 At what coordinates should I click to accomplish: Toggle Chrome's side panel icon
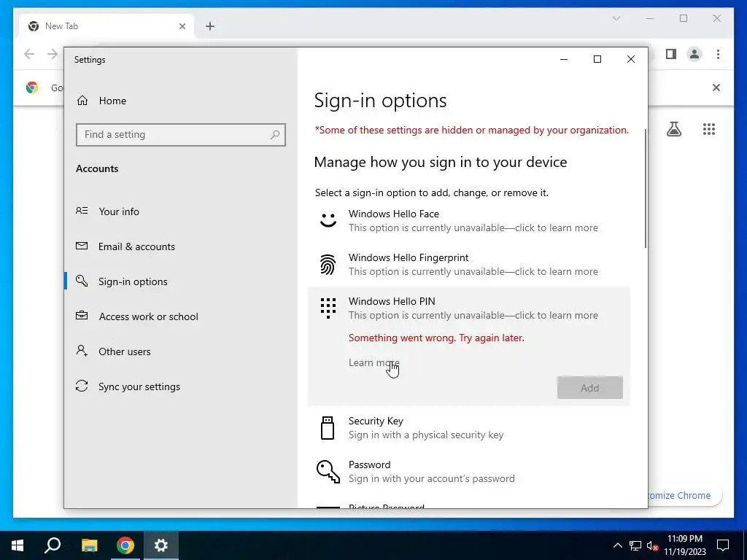point(671,54)
